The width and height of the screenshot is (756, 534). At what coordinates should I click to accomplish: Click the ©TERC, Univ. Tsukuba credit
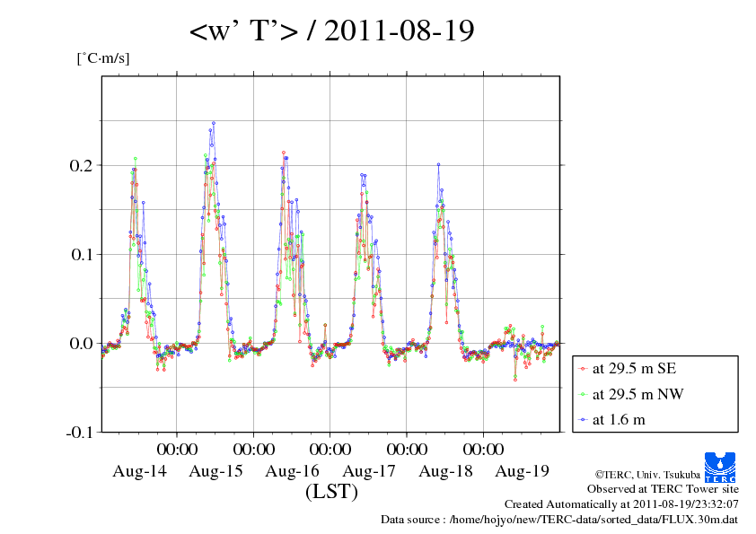tap(647, 475)
